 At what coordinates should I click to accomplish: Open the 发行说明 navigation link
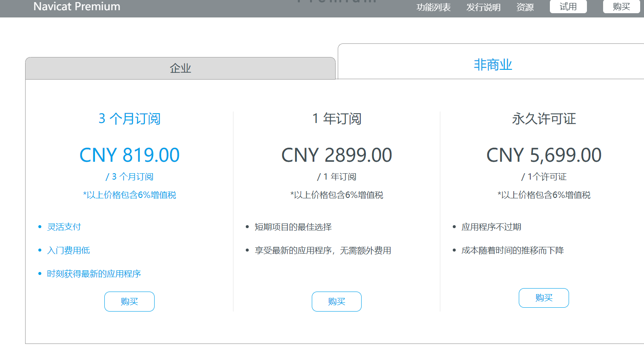click(x=483, y=7)
